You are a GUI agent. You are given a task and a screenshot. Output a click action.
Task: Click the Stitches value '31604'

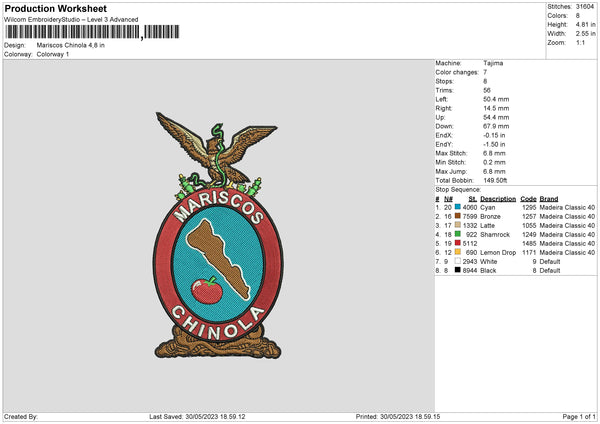[x=585, y=7]
